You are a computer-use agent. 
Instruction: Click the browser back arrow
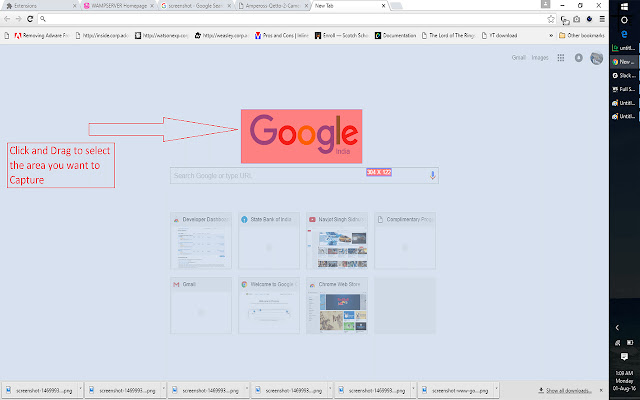click(x=8, y=19)
